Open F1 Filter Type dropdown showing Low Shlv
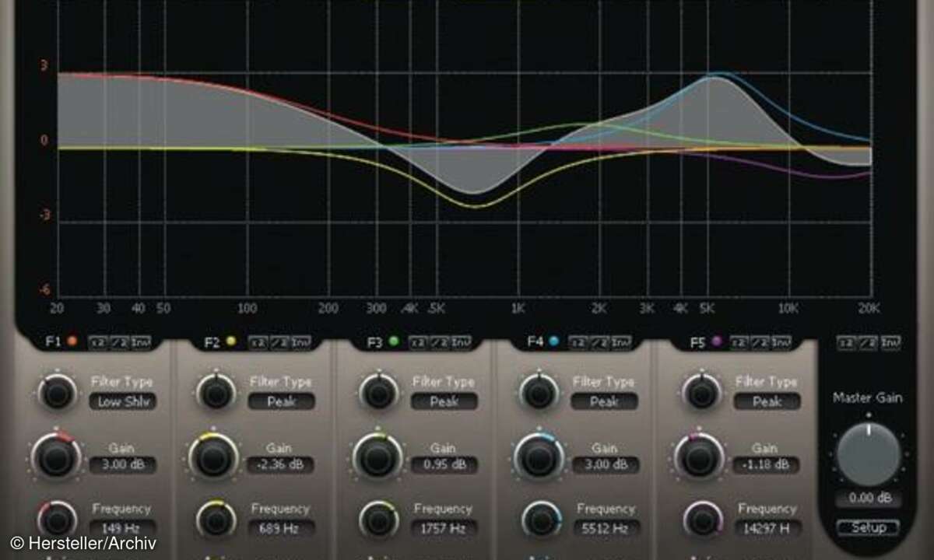Viewport: 934px width, 560px height. click(x=122, y=402)
